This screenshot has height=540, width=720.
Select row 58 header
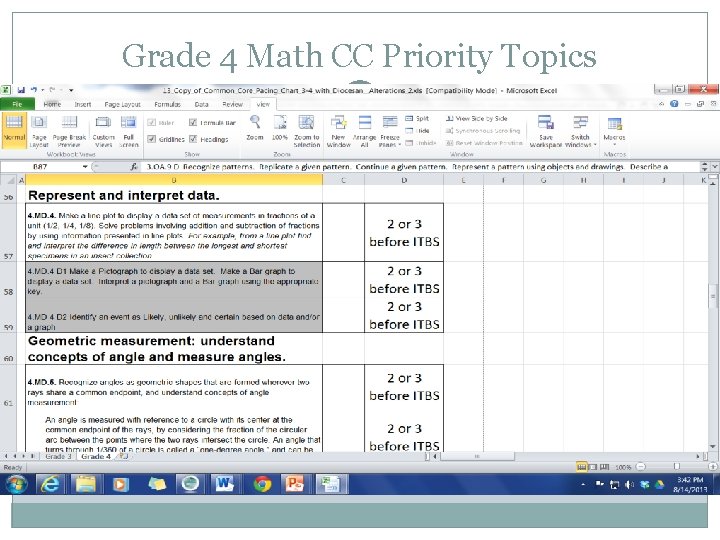tap(8, 279)
